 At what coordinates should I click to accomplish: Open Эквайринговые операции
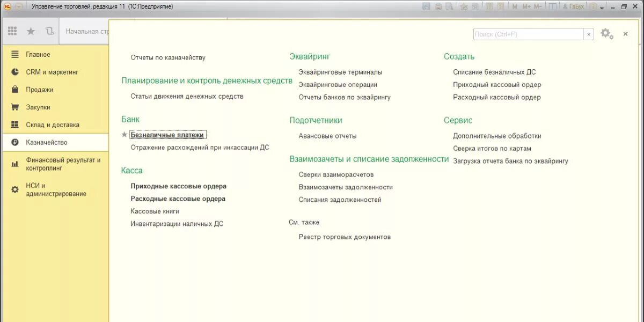click(x=338, y=85)
